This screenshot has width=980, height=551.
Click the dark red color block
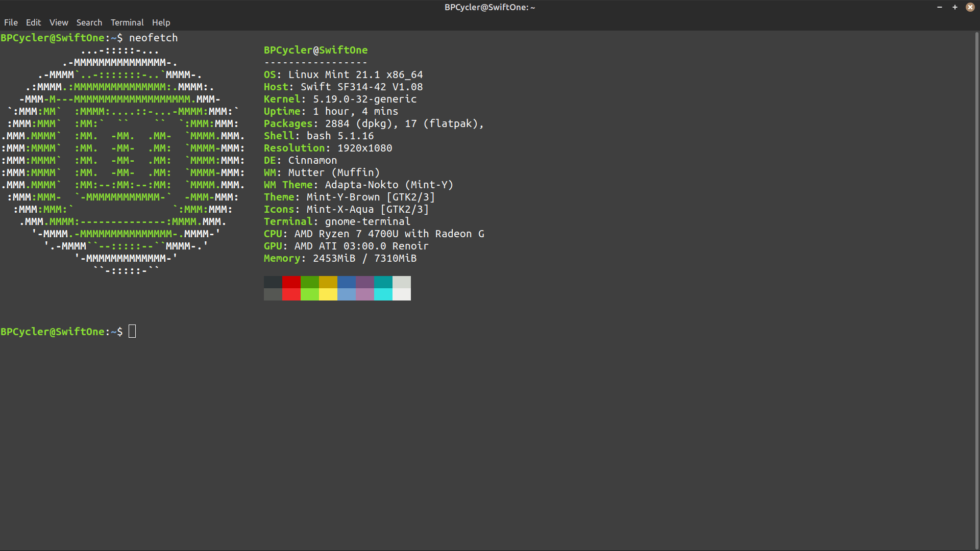(x=291, y=282)
